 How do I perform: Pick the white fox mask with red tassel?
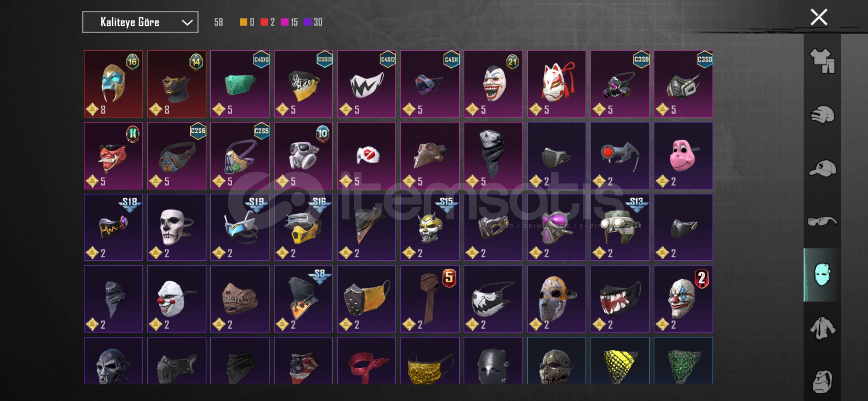(x=556, y=84)
